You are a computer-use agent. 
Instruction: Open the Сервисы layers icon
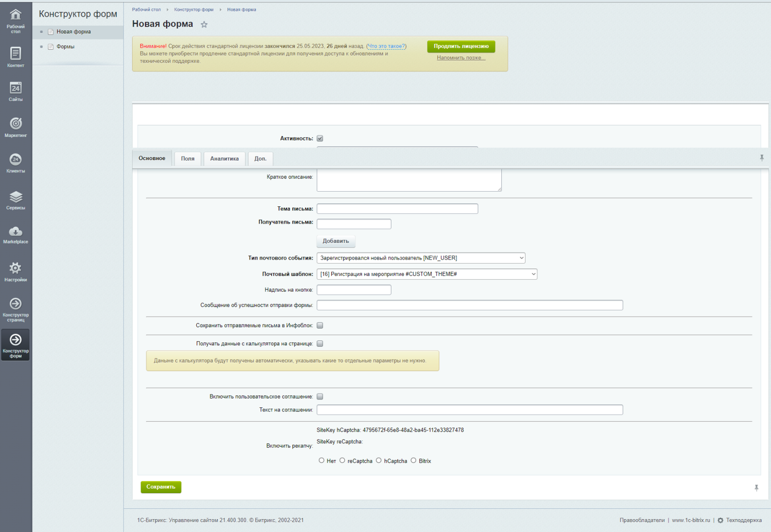[x=16, y=197]
